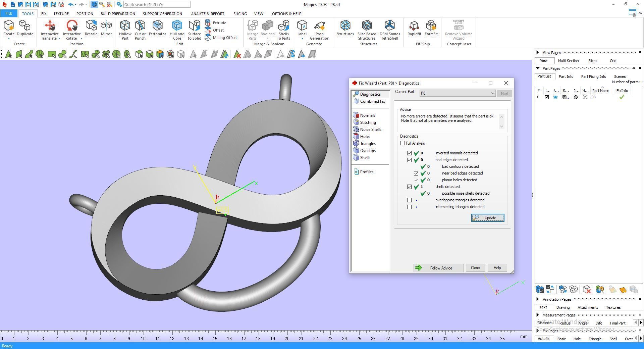Screen dimensions: 644x349
Task: Open Prop Generation
Action: (x=320, y=30)
